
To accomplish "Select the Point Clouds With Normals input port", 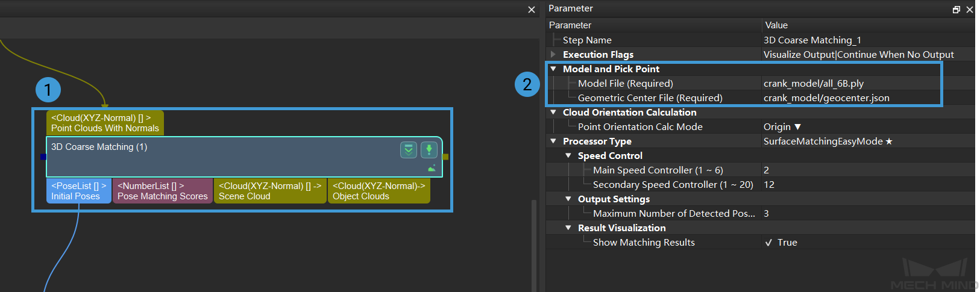I will pos(105,123).
